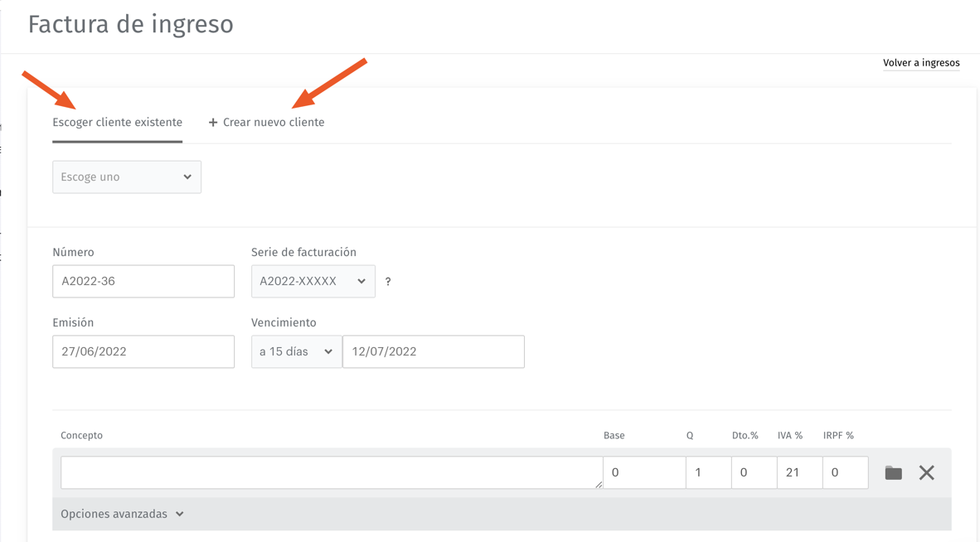Screen dimensions: 980x542
Task: Click the folder icon in the concept row
Action: point(893,473)
